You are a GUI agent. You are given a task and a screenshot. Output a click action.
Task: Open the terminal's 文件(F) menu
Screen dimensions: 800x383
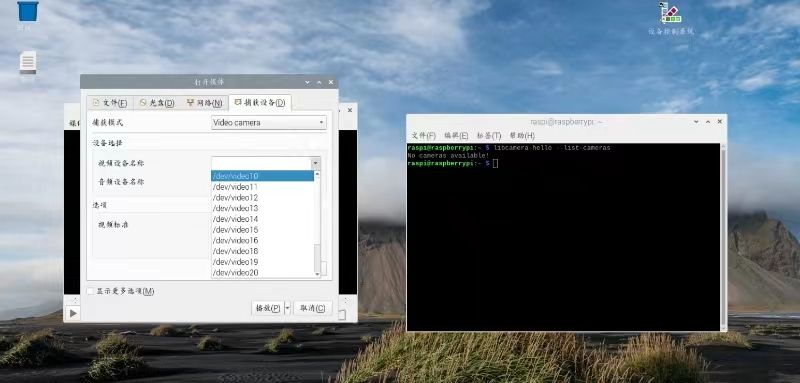coord(423,136)
